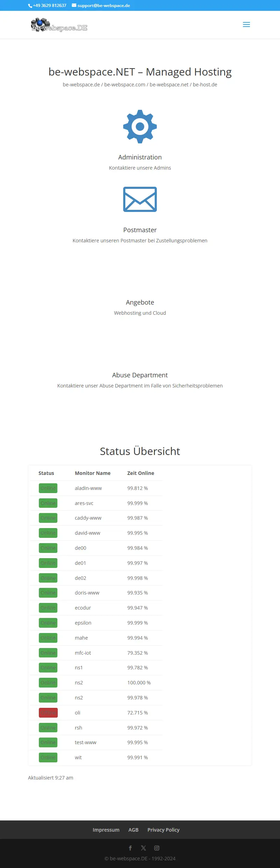This screenshot has height=868, width=280.
Task: Click the Online badge for mfc-iot
Action: tap(48, 653)
